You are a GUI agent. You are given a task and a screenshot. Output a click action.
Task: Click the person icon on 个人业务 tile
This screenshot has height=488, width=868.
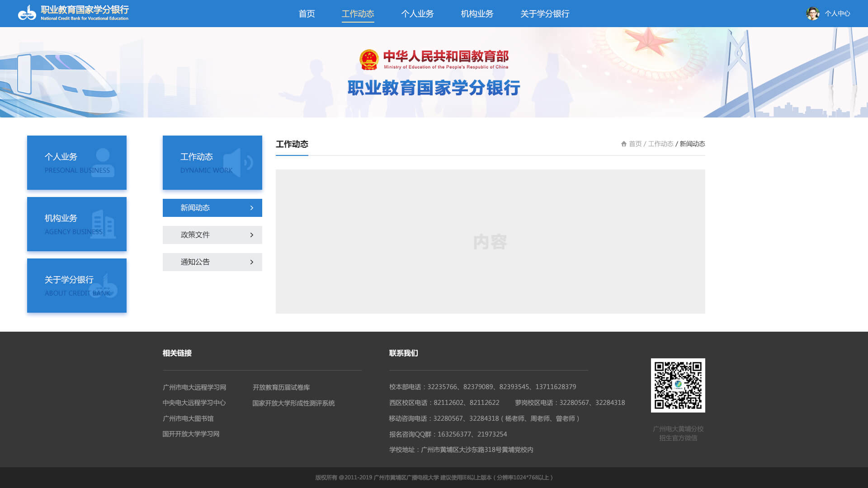(x=103, y=162)
